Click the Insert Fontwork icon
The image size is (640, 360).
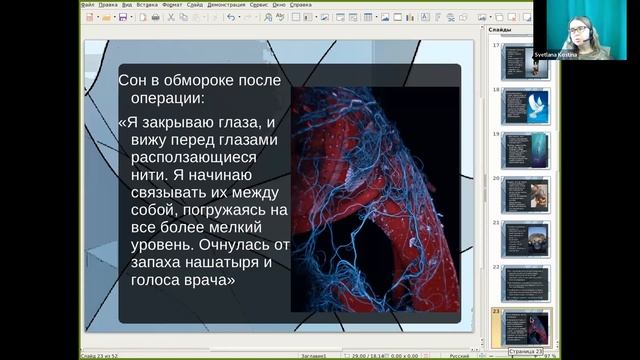coord(463,17)
